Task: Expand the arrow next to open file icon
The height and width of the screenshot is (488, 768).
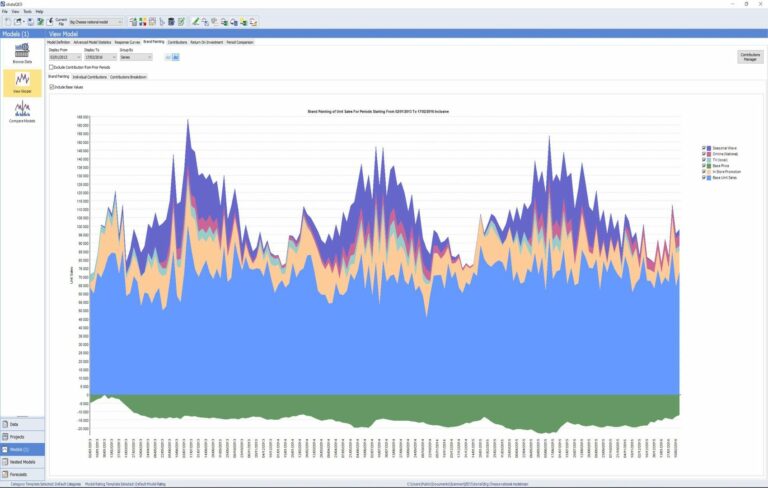Action: pos(24,22)
